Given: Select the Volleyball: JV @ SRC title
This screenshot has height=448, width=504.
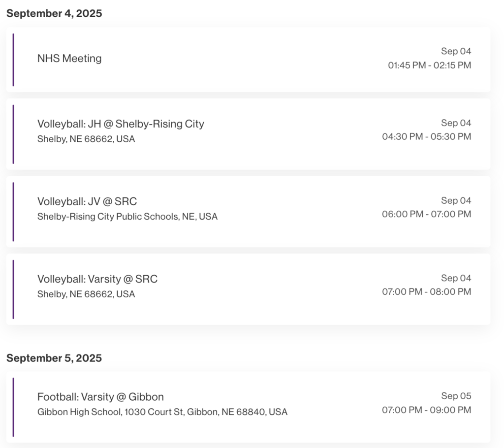Looking at the screenshot, I should coord(87,201).
